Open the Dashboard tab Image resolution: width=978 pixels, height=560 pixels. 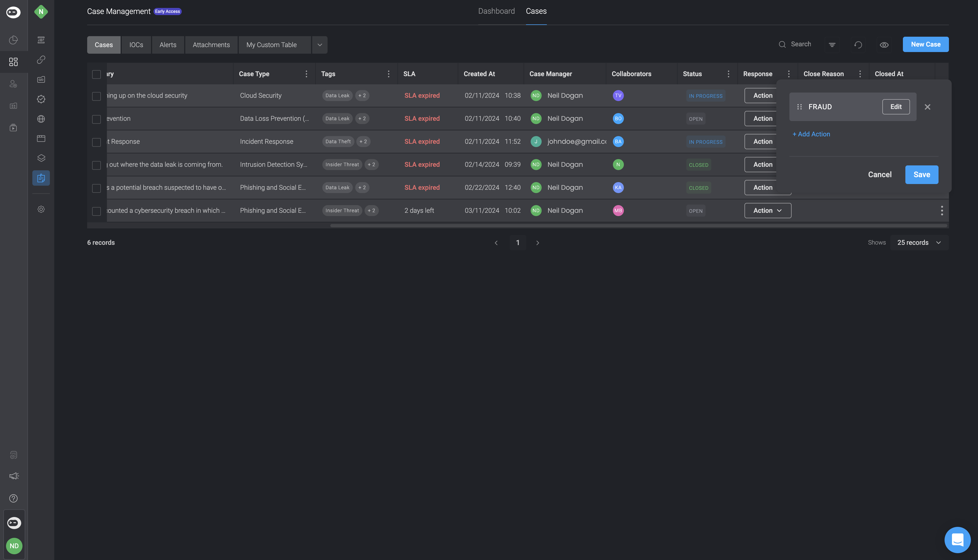[496, 11]
